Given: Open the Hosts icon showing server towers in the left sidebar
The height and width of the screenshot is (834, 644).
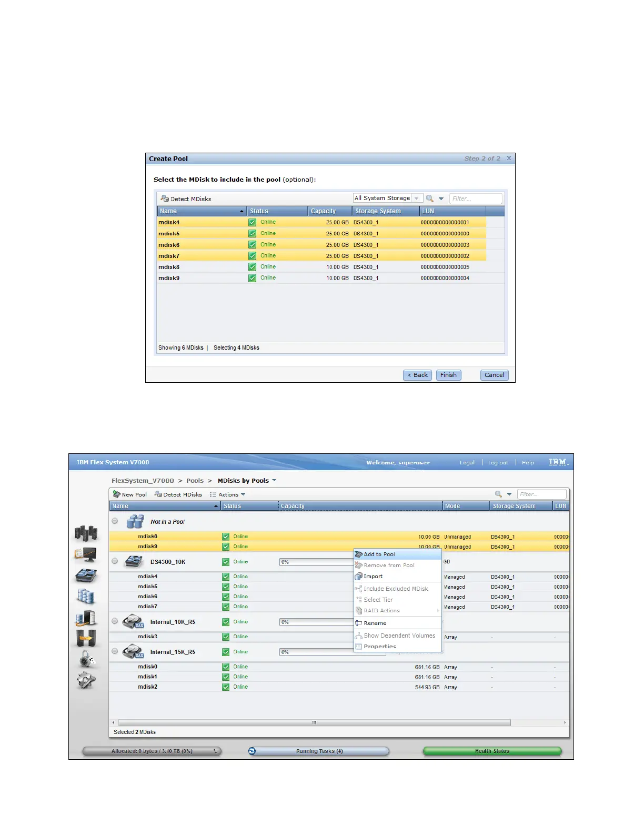Looking at the screenshot, I should pos(86,618).
